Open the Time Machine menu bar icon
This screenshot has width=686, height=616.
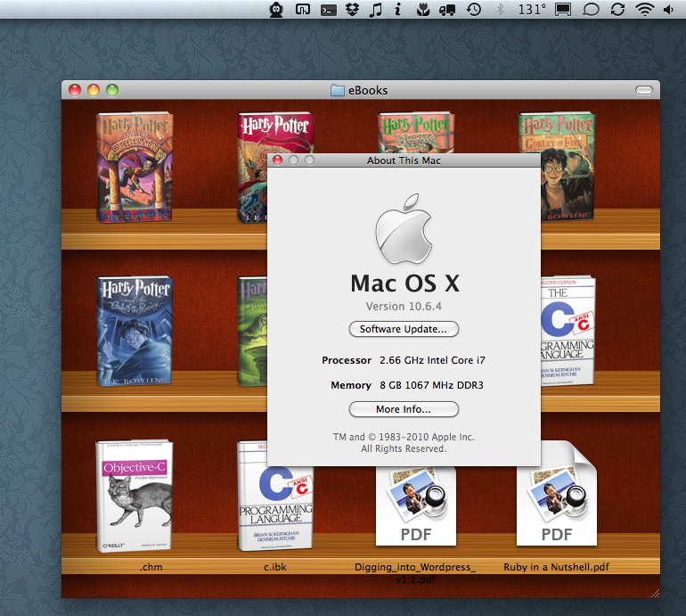[x=474, y=10]
